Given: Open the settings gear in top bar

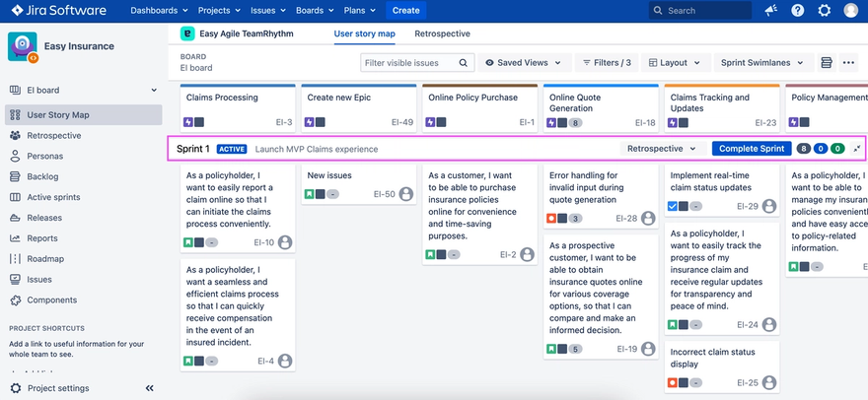Looking at the screenshot, I should [x=825, y=11].
